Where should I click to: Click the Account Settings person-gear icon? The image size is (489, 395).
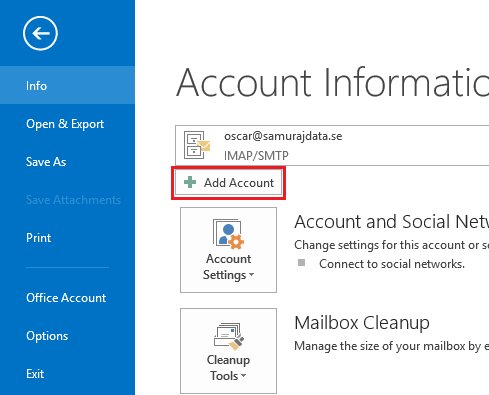click(228, 234)
